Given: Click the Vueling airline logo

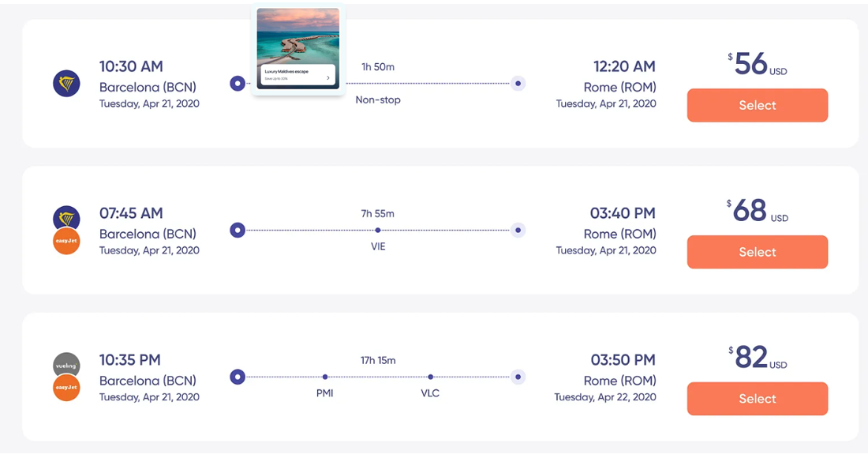Looking at the screenshot, I should pos(66,365).
